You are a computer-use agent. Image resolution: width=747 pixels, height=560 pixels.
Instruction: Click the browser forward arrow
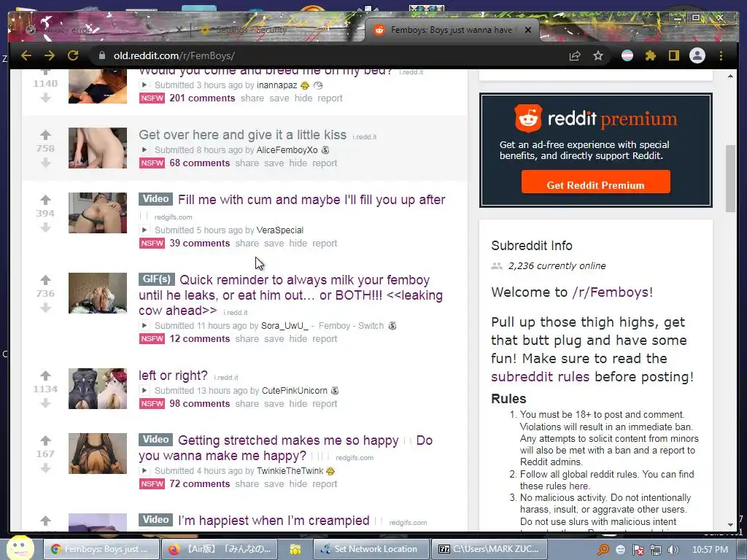tap(50, 55)
